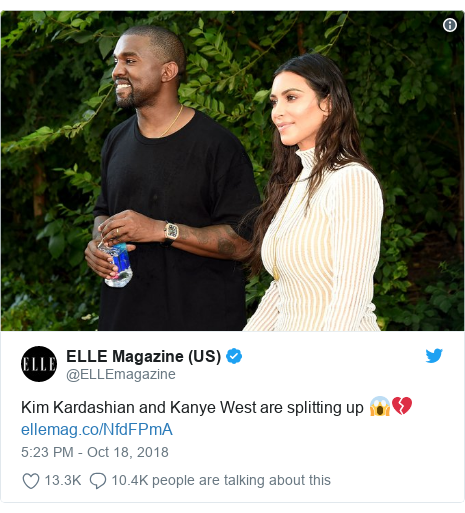Open the ELLE Magazine (US) profile name
The height and width of the screenshot is (513, 465).
point(143,356)
